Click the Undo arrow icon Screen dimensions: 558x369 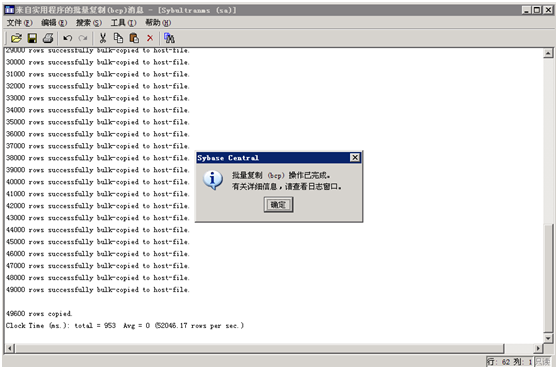pos(67,38)
